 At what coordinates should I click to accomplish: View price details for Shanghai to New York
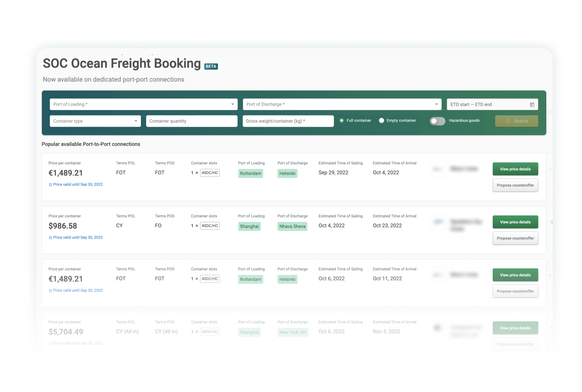(515, 328)
